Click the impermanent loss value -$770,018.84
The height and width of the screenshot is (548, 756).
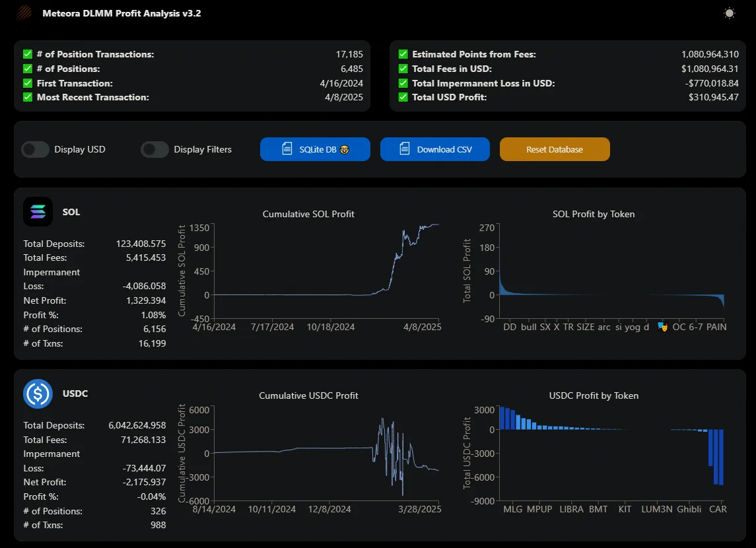click(x=712, y=83)
